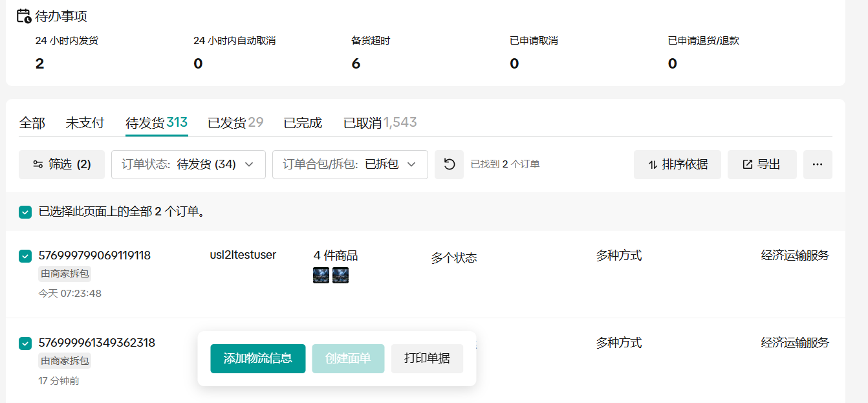868x403 pixels.
Task: Open the 筛选 (2) filter panel
Action: [61, 164]
